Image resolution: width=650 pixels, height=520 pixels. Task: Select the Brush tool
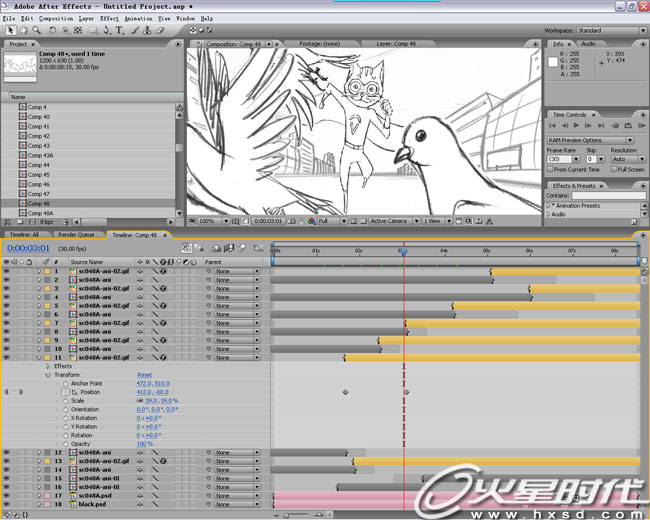[135, 30]
